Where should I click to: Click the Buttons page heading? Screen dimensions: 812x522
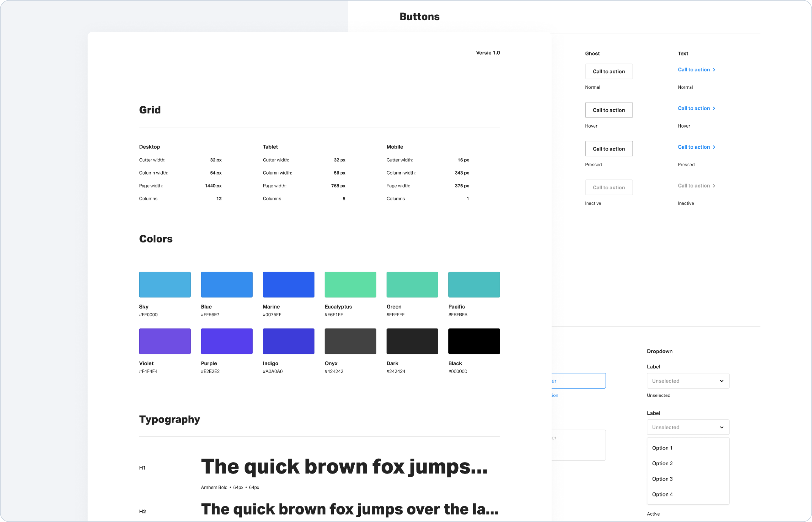pos(420,17)
